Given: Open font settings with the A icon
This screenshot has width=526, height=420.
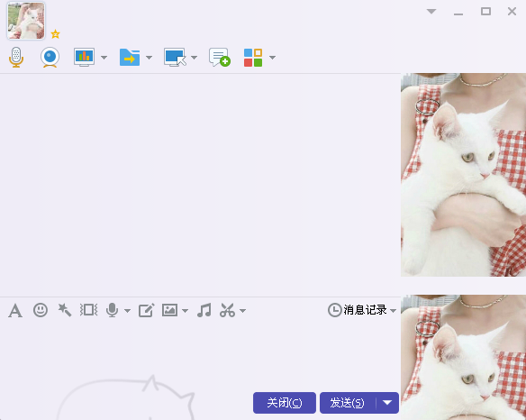Looking at the screenshot, I should tap(15, 311).
